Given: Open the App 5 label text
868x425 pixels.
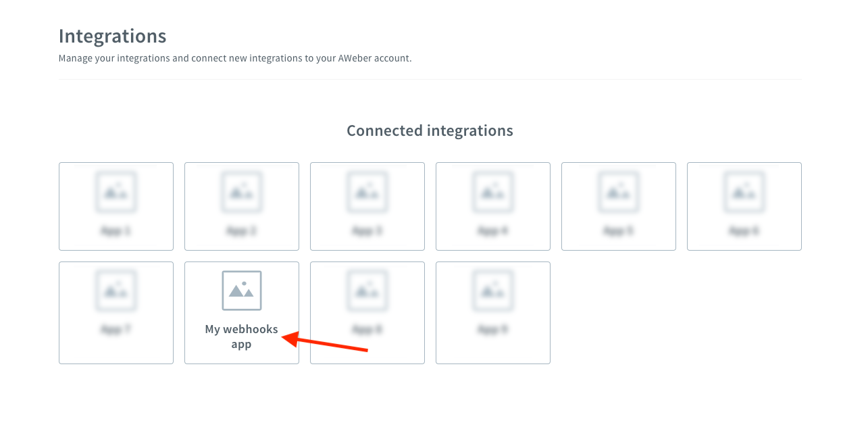Looking at the screenshot, I should click(619, 231).
